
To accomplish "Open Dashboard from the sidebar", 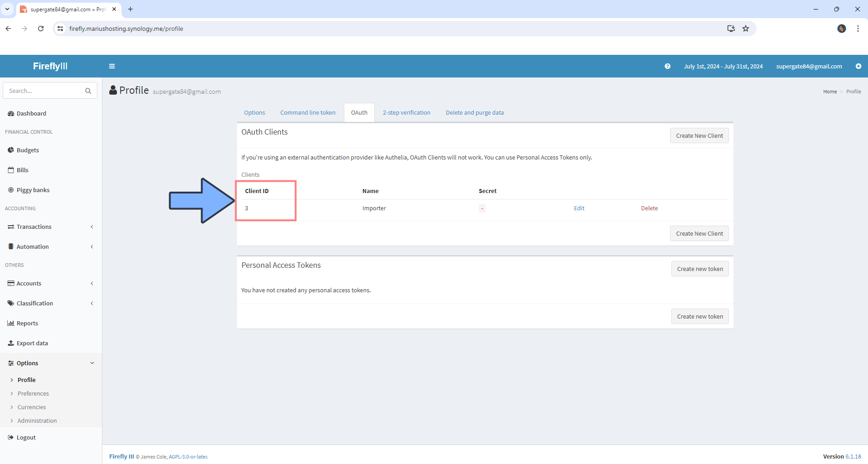I will (31, 114).
